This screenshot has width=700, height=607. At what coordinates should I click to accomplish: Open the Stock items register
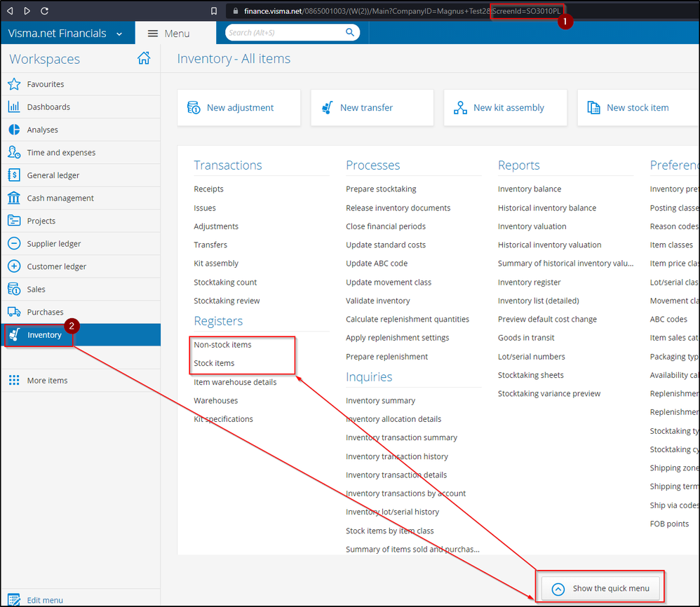(x=214, y=363)
